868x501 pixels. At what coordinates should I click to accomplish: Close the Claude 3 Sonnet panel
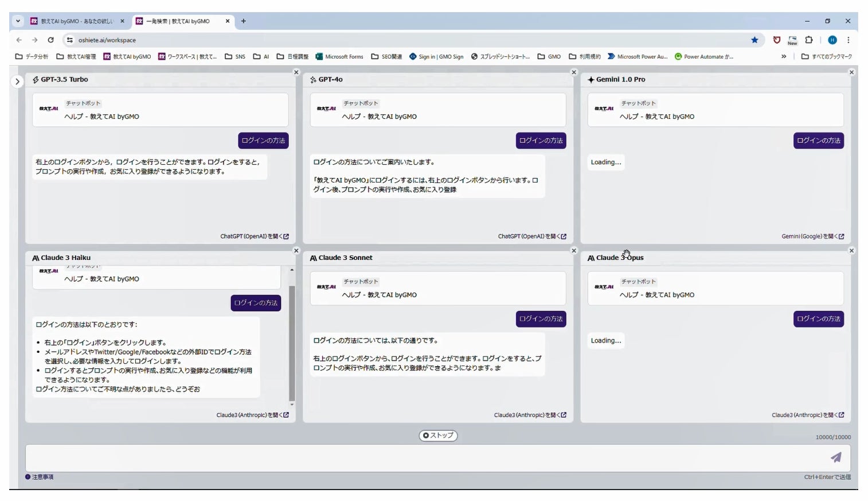pyautogui.click(x=574, y=251)
